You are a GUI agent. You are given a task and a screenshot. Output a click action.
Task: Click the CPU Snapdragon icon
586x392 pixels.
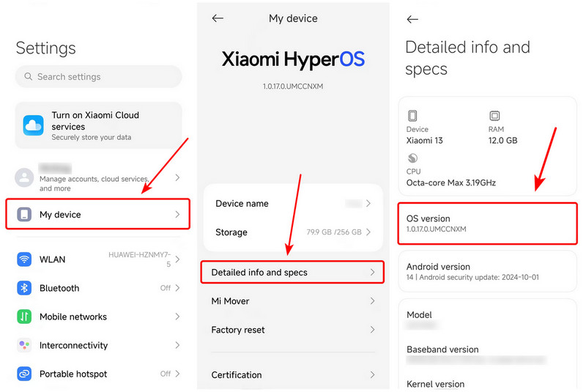pyautogui.click(x=412, y=158)
